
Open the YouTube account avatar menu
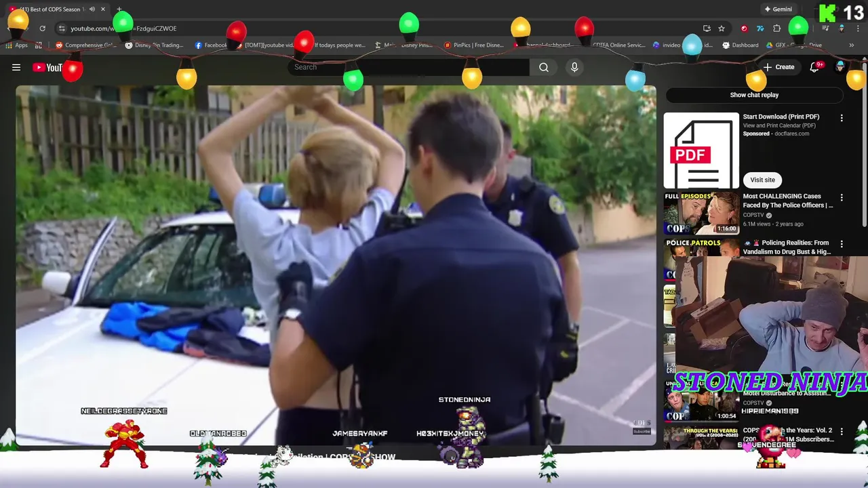pyautogui.click(x=841, y=67)
